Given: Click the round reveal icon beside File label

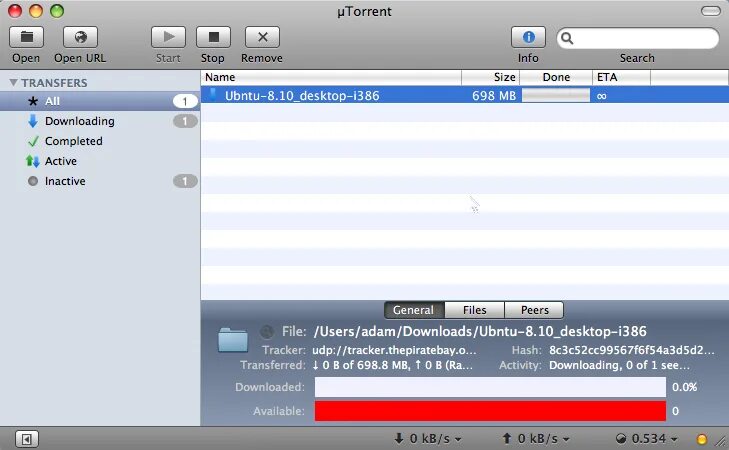Looking at the screenshot, I should point(267,331).
